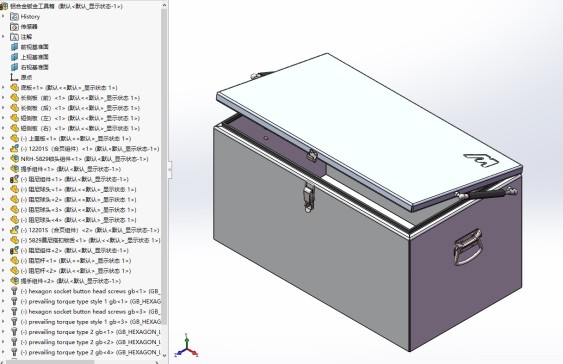Expand prevailing torque type 2 gb<2> node
563x364 pixels.
tap(4, 342)
